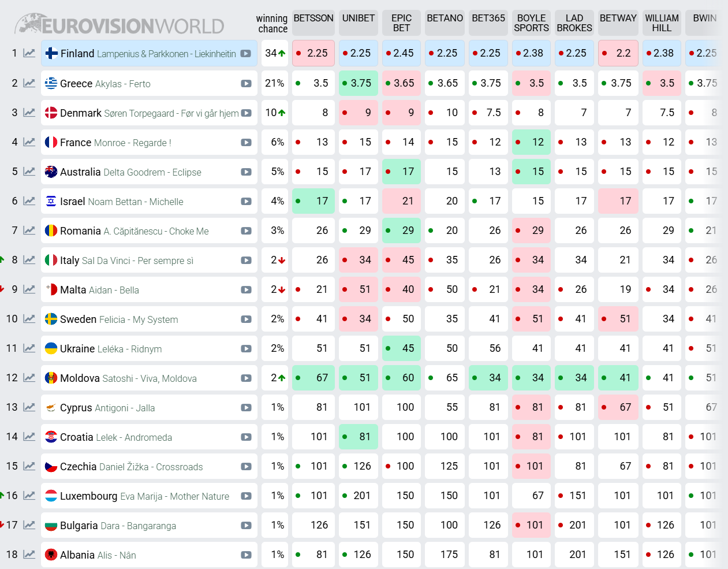Click Cyprus's Betway odds 67

coord(618,407)
